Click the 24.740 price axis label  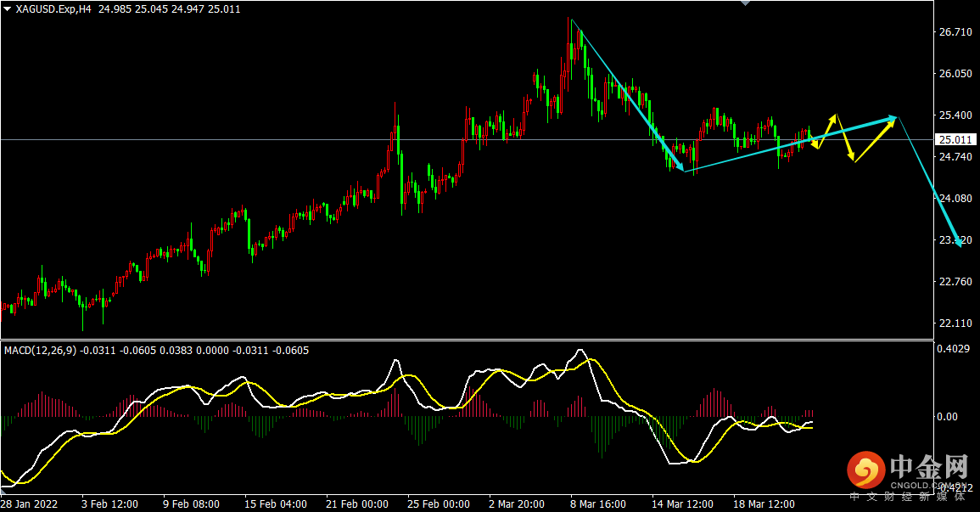[x=955, y=156]
